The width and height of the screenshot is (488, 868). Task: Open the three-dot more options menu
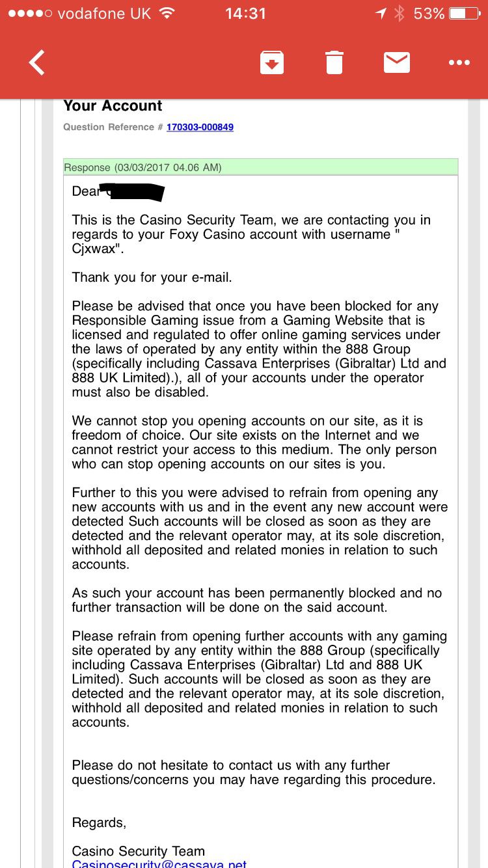click(x=459, y=63)
